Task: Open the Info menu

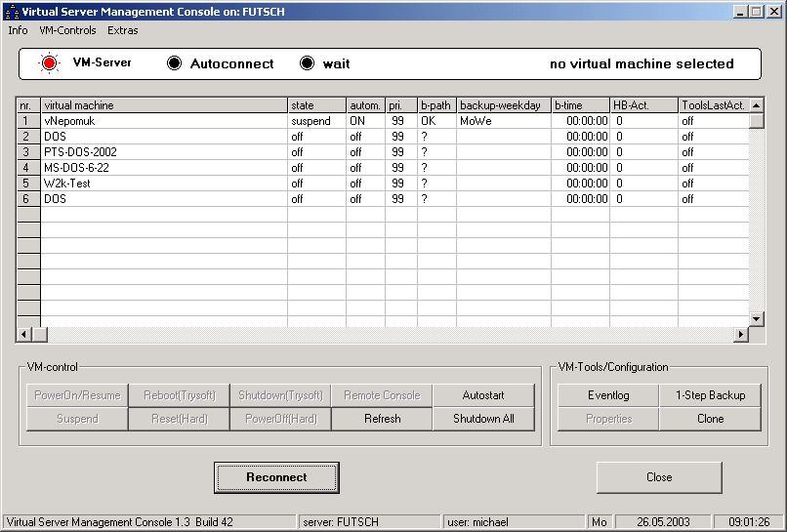Action: coord(18,30)
